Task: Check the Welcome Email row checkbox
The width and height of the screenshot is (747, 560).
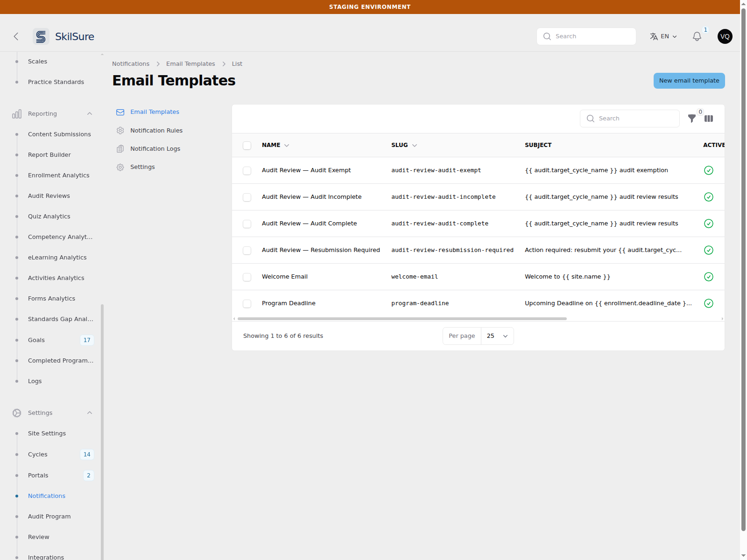Action: click(247, 277)
